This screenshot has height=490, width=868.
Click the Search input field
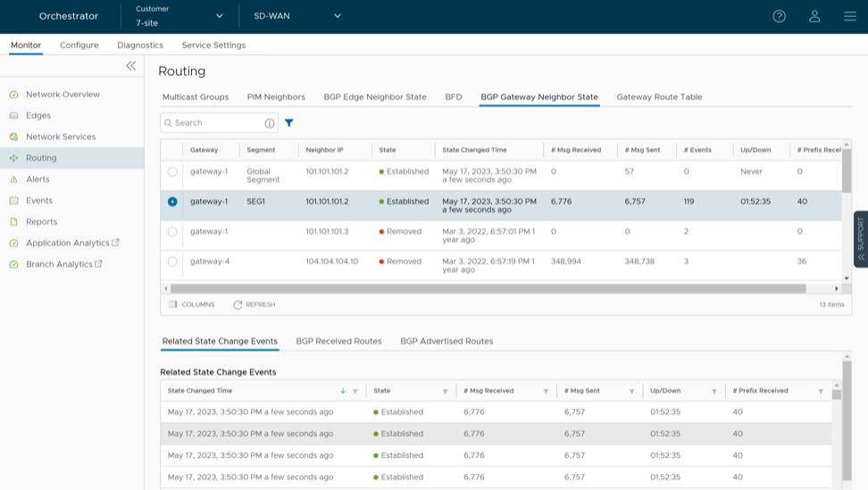coord(214,123)
